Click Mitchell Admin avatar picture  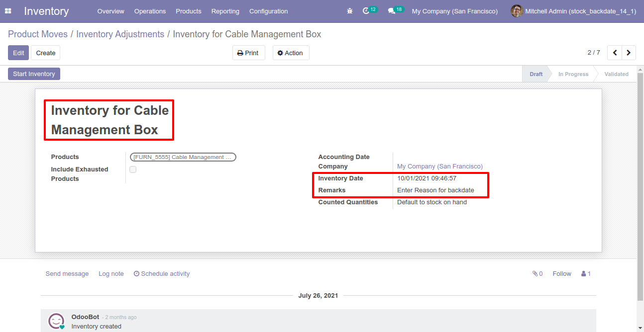(517, 11)
